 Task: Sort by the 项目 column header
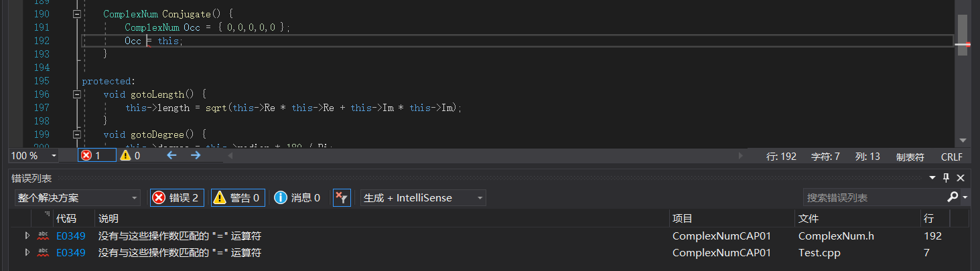683,219
